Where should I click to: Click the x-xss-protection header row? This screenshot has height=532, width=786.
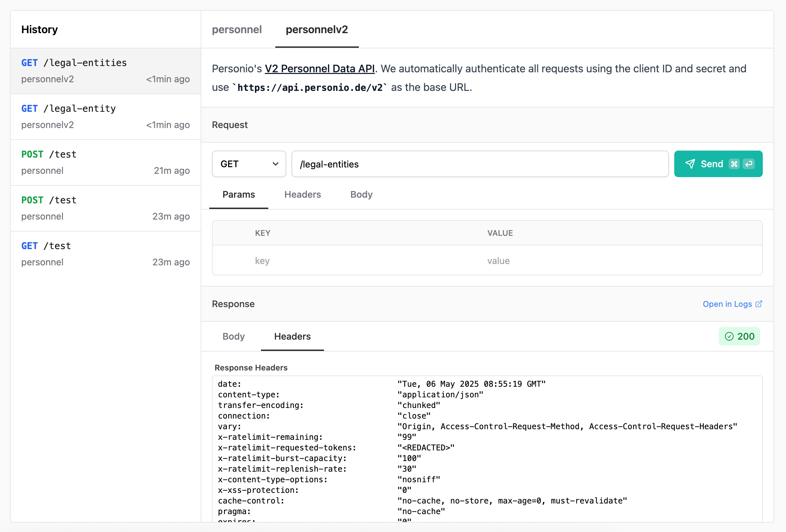point(314,490)
